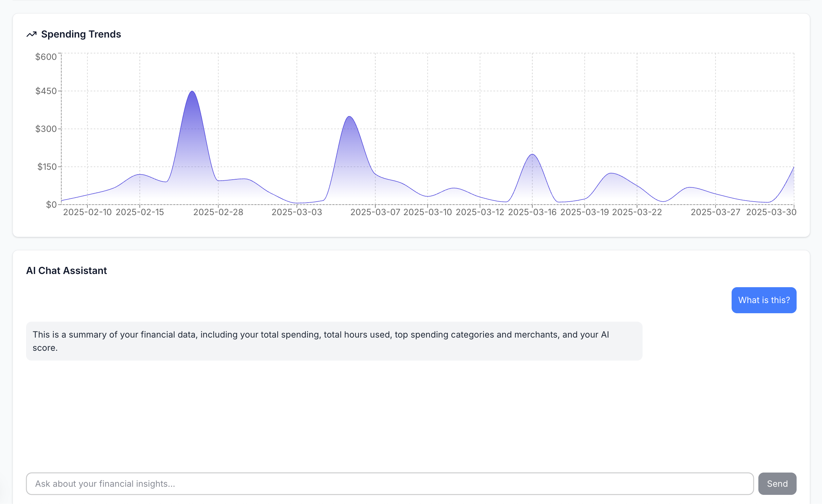Viewport: 822px width, 504px height.
Task: Click the 'What is this?' chat bubble
Action: [x=764, y=300]
